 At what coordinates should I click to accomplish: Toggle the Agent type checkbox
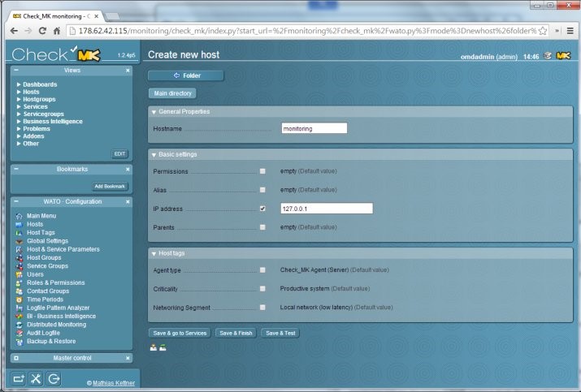[262, 269]
